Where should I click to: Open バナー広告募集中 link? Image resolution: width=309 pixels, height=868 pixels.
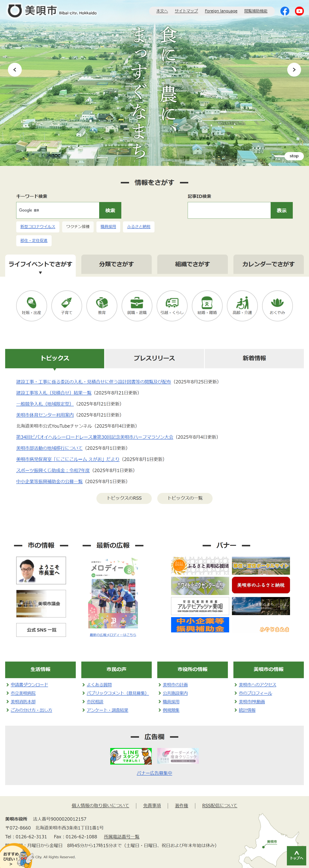point(154,773)
